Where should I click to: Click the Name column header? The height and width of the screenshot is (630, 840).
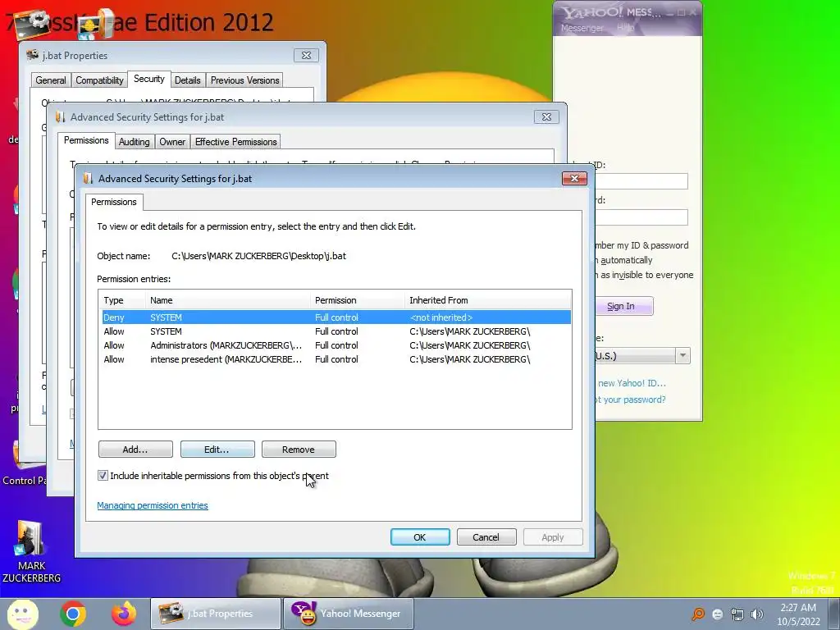(x=228, y=300)
